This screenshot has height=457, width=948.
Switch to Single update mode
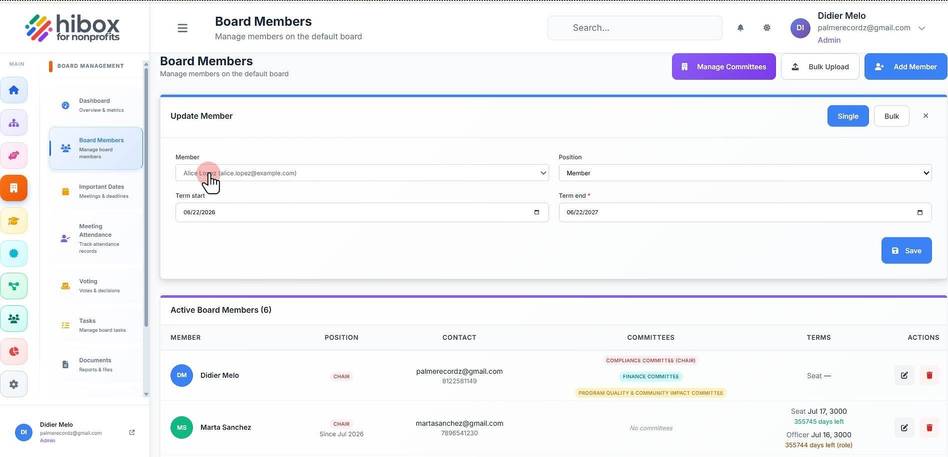848,116
